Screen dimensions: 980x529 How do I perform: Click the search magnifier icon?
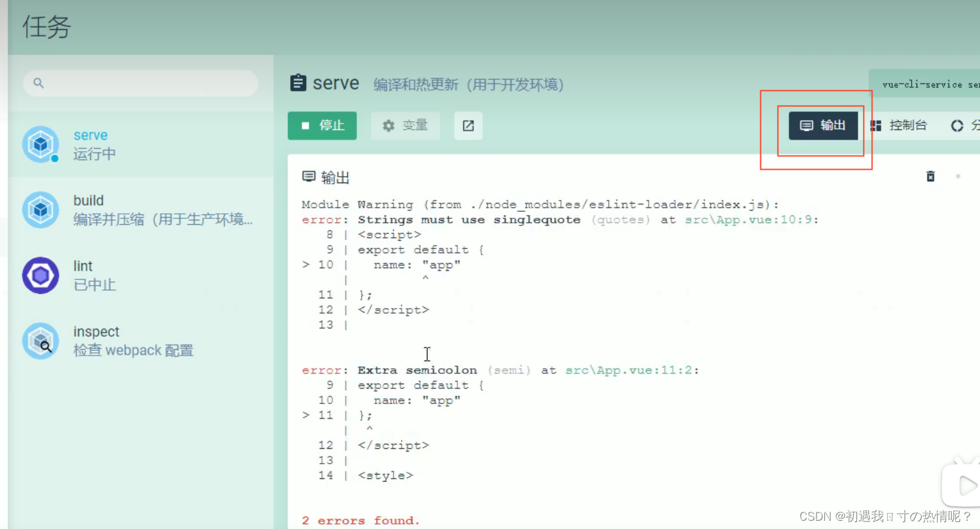38,83
